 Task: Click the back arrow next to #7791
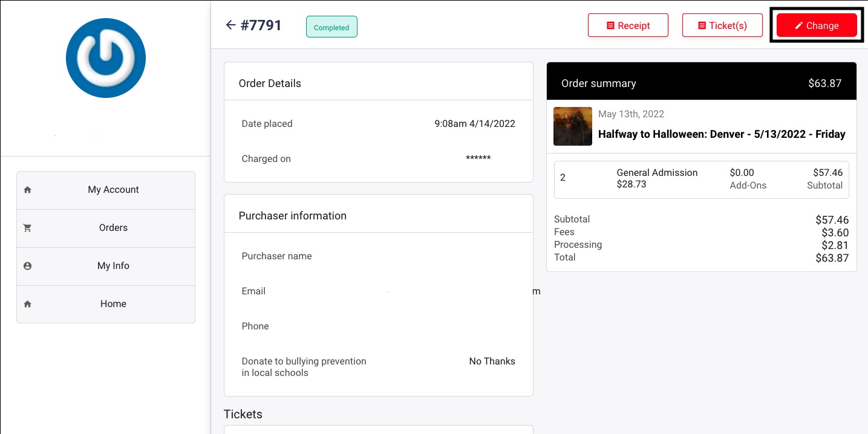pos(230,25)
